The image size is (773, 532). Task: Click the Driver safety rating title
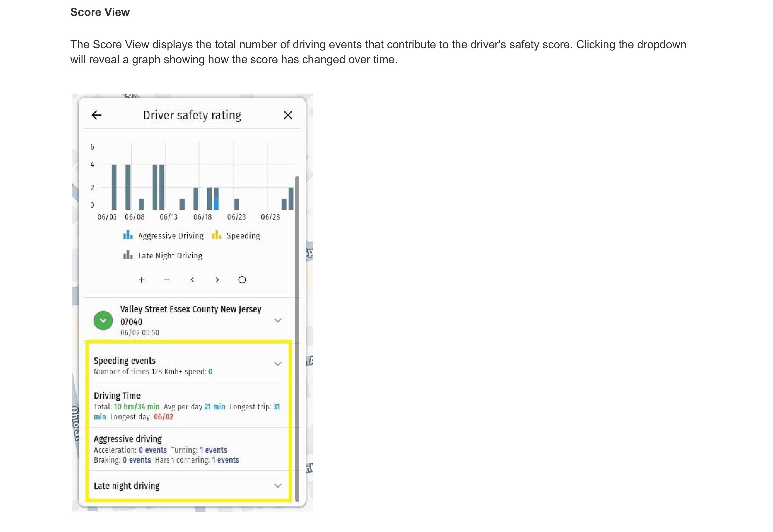(192, 115)
